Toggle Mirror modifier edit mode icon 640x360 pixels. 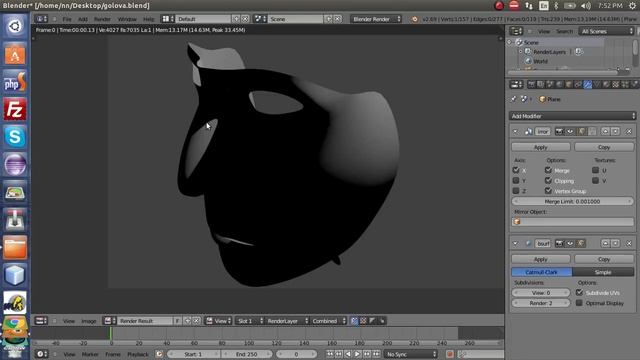(581, 131)
